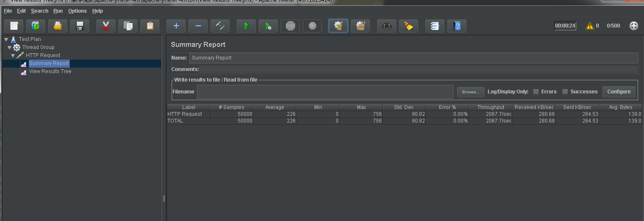This screenshot has width=644, height=221.
Task: Click the Configure button
Action: (619, 92)
